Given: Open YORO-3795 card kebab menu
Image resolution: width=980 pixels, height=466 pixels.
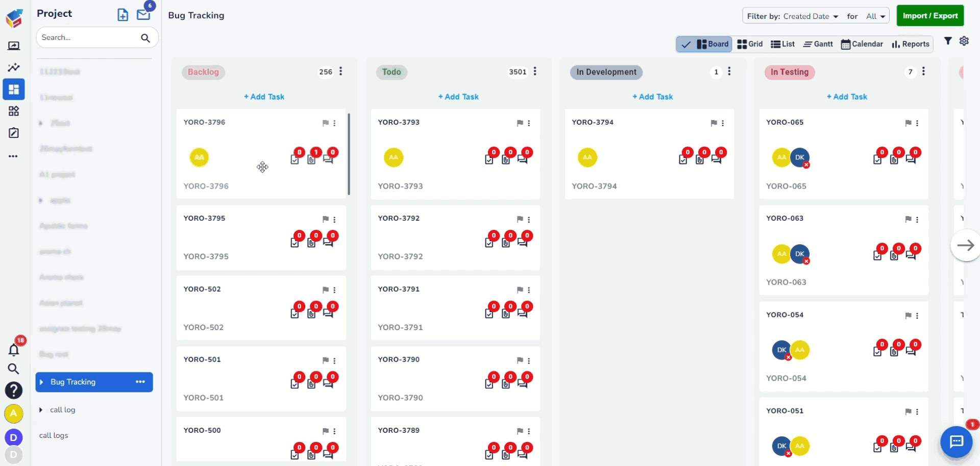Looking at the screenshot, I should 334,220.
